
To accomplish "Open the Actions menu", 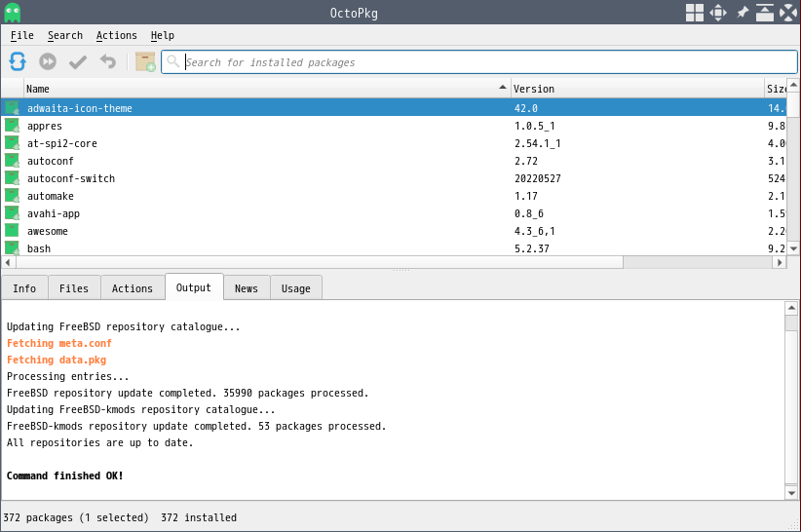I will [x=117, y=35].
